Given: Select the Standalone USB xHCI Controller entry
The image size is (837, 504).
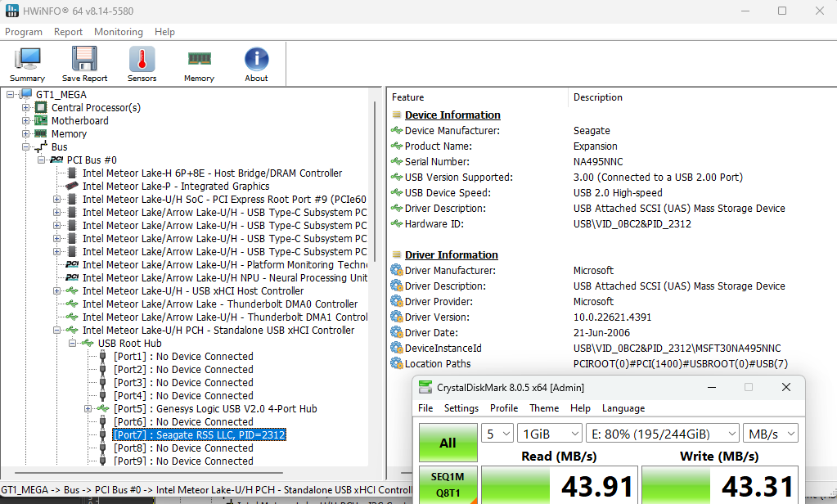Looking at the screenshot, I should [218, 330].
